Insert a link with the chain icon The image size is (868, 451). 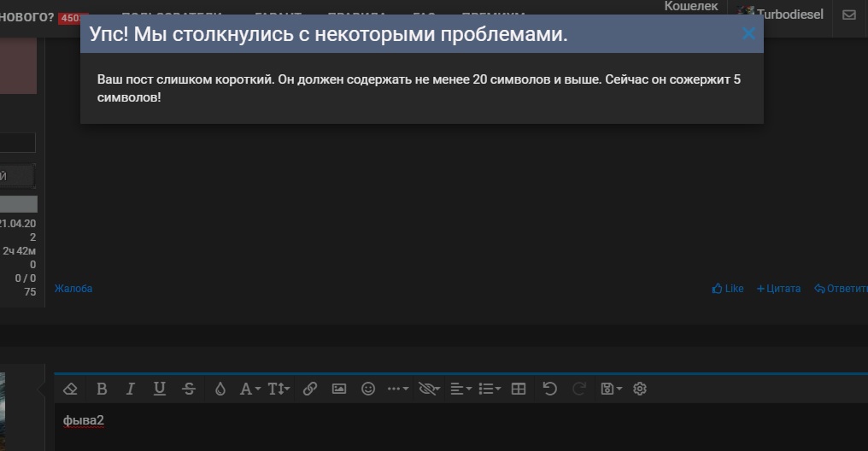(310, 389)
